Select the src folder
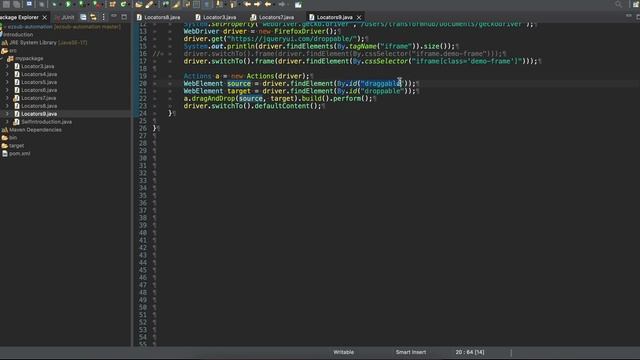Viewport: 640px width, 360px height. (x=13, y=51)
